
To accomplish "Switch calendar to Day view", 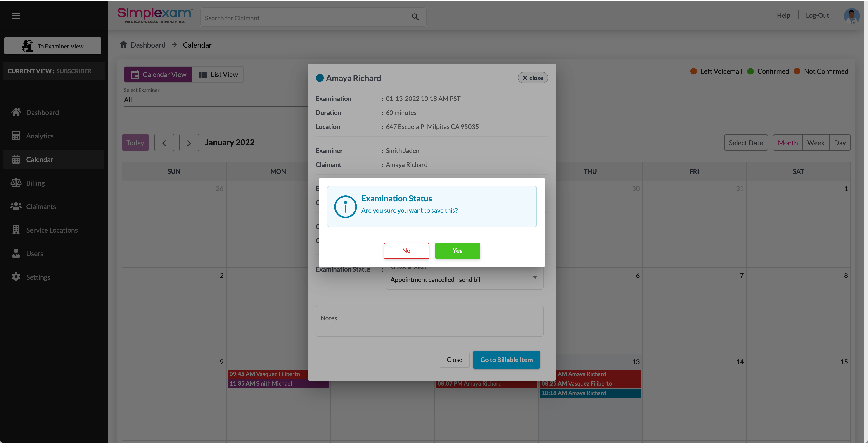I will coord(840,143).
